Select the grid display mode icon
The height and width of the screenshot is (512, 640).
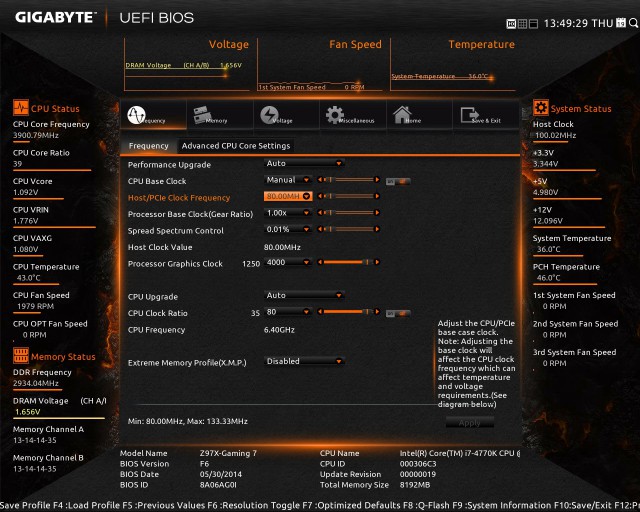522,24
